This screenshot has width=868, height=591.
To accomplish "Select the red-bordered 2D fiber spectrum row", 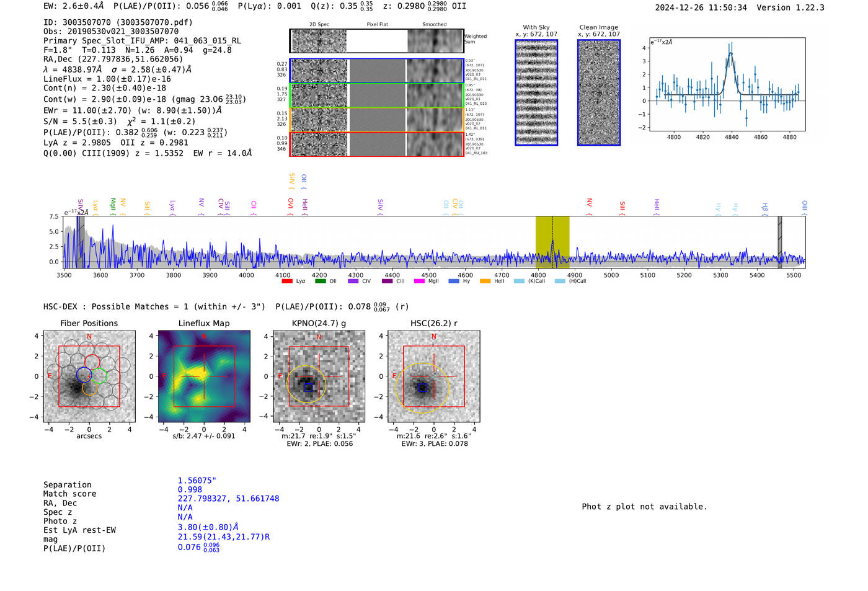I will point(376,144).
